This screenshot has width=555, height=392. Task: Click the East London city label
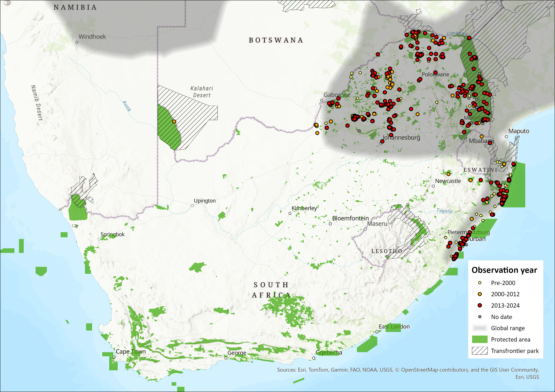[x=394, y=327]
